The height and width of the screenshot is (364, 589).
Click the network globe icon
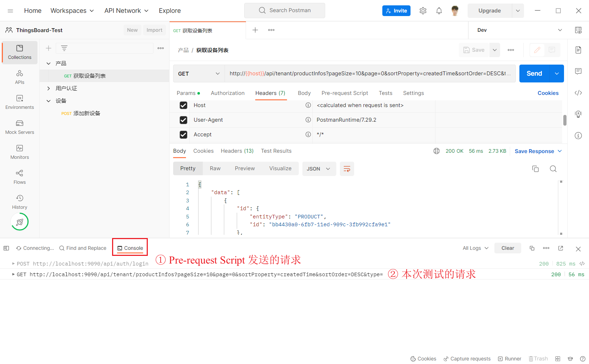click(x=437, y=151)
